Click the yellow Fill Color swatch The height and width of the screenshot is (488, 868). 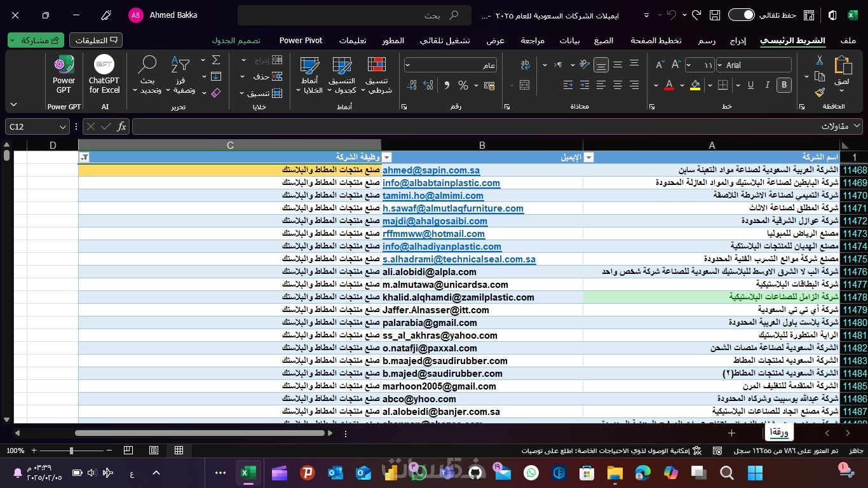(695, 85)
